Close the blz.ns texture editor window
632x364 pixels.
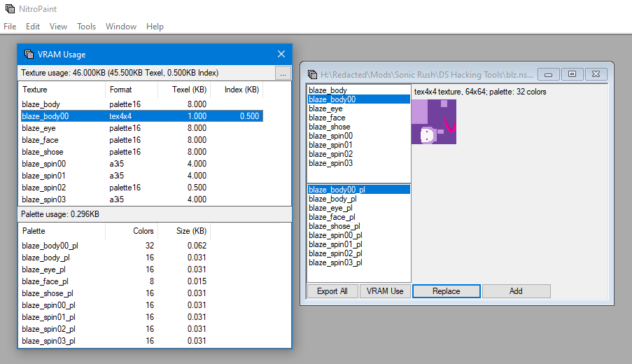click(x=596, y=74)
